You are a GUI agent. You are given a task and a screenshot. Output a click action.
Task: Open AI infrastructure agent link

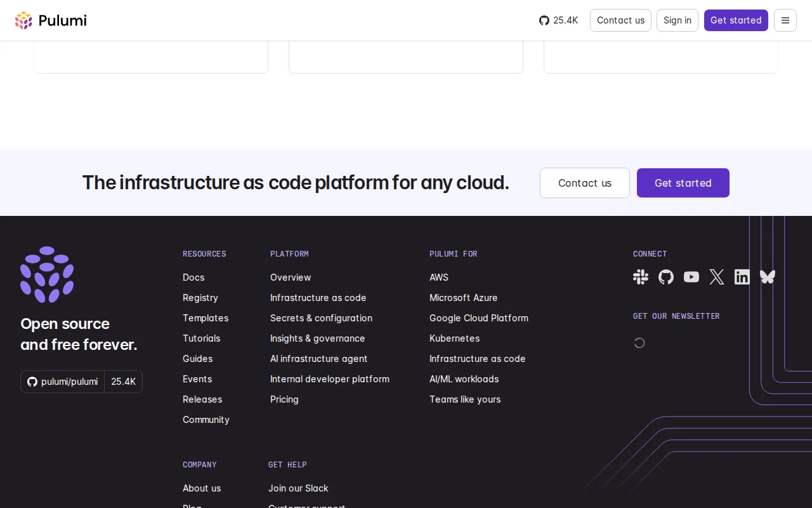tap(319, 359)
